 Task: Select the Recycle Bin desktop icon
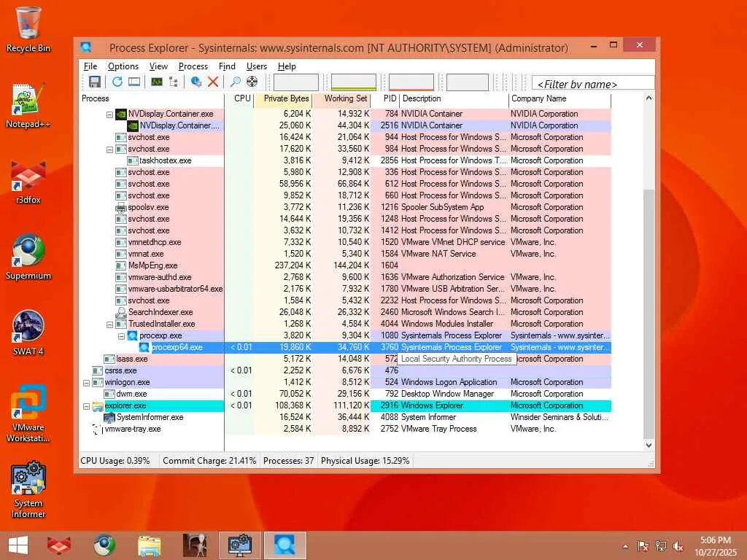(x=28, y=29)
